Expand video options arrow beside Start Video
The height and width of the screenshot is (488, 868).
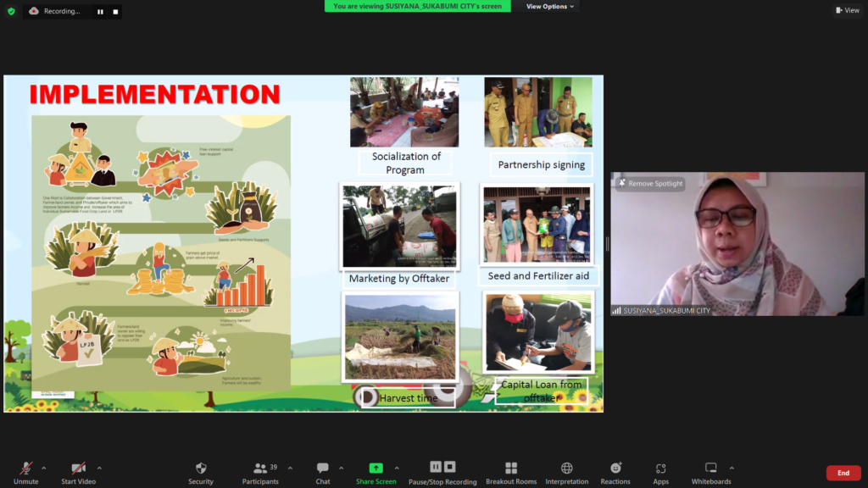[99, 468]
